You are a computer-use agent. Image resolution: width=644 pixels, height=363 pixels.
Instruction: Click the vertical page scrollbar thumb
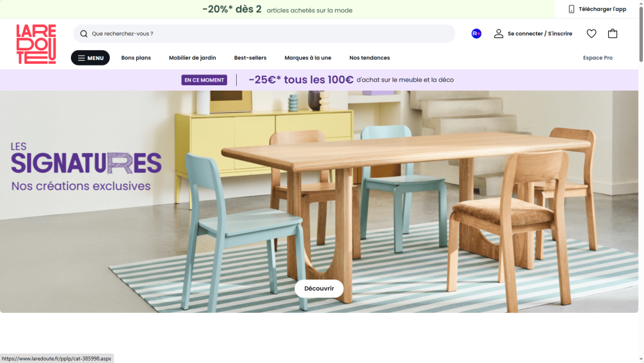(x=640, y=32)
